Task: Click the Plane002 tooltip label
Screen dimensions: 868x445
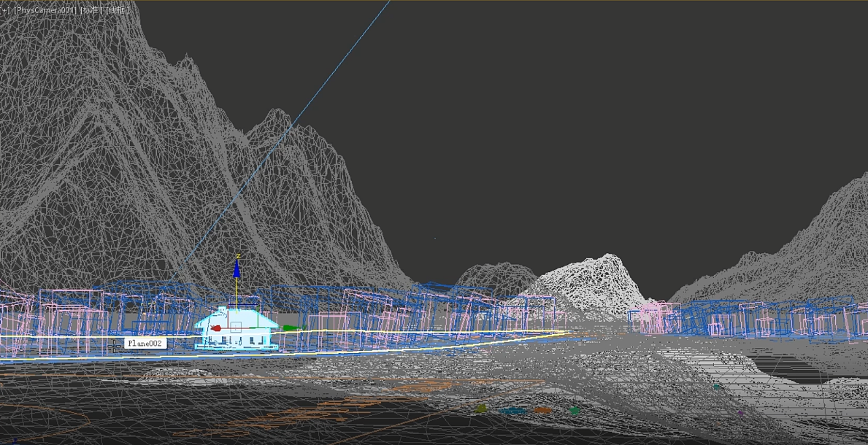Action: (x=145, y=343)
